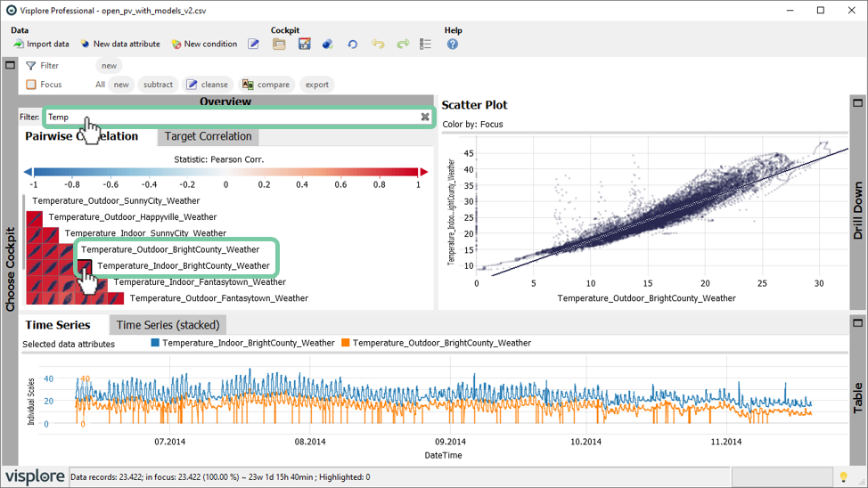The image size is (868, 488).
Task: Click in the Overview filter text field
Action: point(233,117)
